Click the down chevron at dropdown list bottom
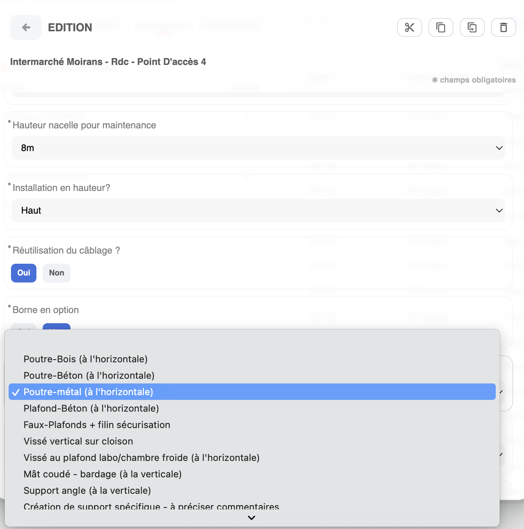 click(251, 518)
